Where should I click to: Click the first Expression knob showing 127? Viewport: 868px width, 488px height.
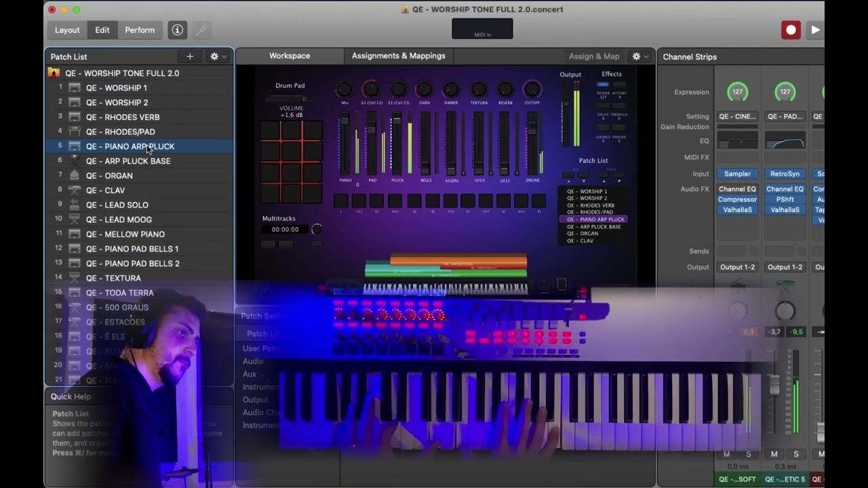738,91
